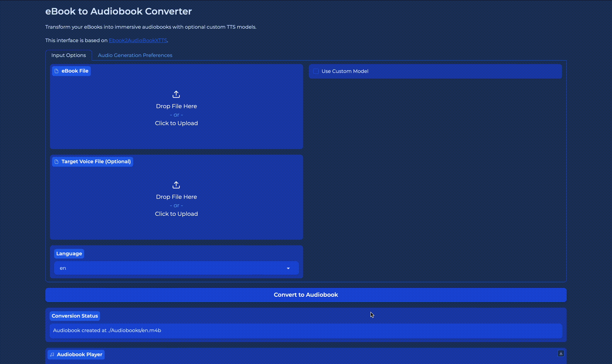Click "Click to Upload" in Target Voice File area
Screen dimensions: 612x364
point(176,214)
